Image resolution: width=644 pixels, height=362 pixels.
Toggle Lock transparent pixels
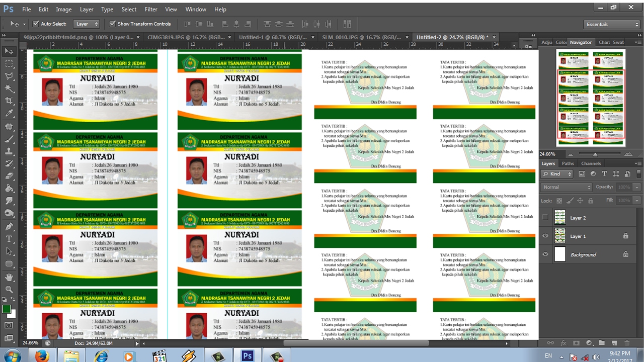(x=558, y=200)
